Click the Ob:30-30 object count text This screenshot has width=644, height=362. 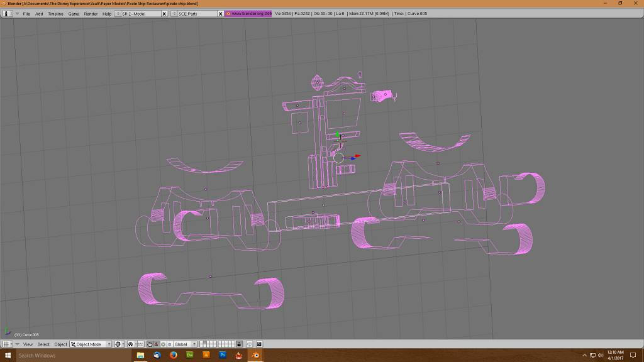pyautogui.click(x=323, y=14)
